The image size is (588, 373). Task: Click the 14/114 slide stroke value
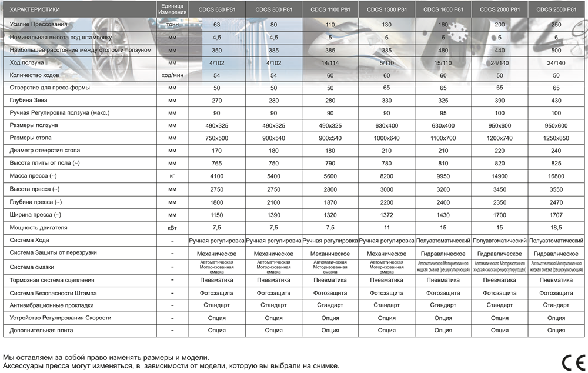click(330, 63)
